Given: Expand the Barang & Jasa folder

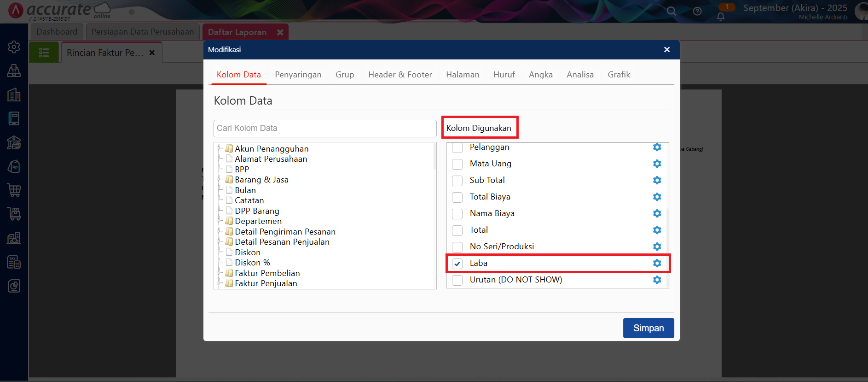Looking at the screenshot, I should [220, 180].
